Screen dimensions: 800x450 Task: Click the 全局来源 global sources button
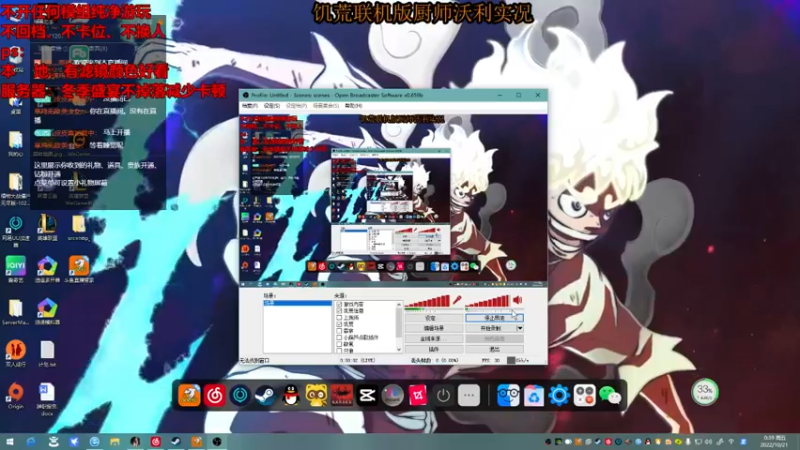coord(434,339)
